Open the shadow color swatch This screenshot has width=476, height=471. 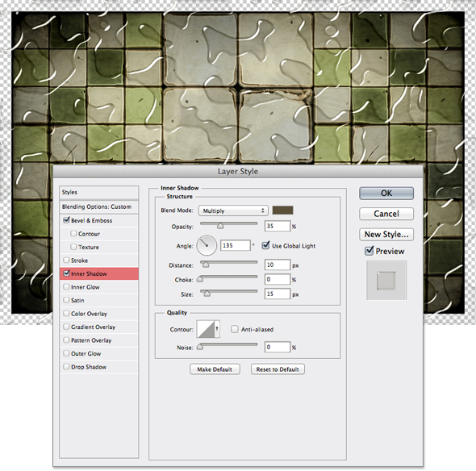(282, 210)
